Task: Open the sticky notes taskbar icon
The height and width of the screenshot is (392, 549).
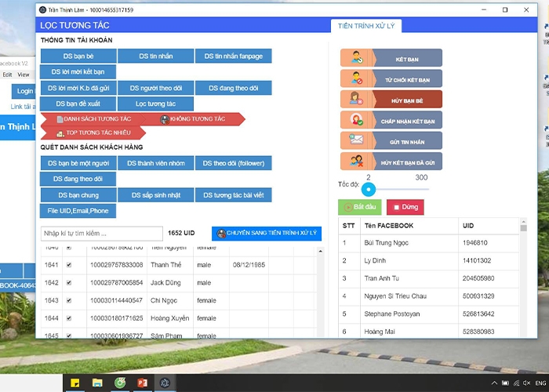Action: 75,383
